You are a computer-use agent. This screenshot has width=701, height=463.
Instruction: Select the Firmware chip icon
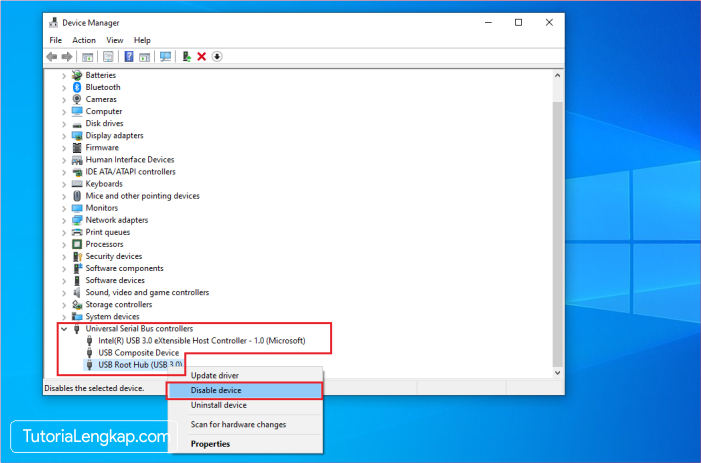[77, 147]
